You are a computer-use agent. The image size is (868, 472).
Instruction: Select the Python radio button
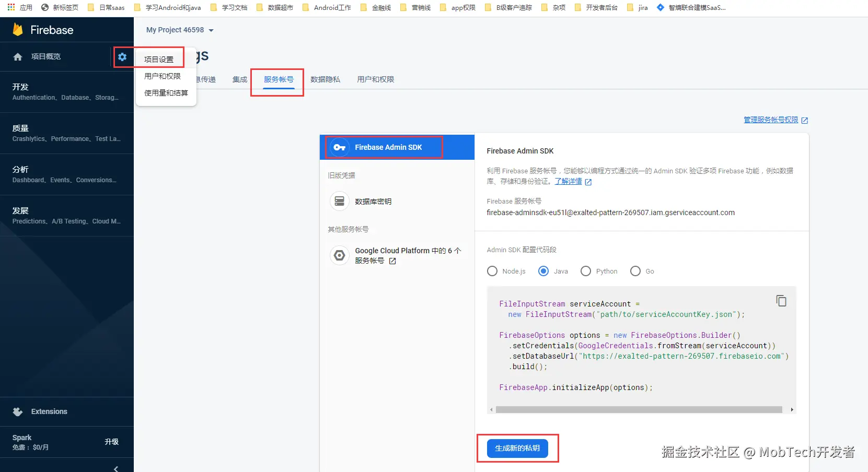(x=586, y=271)
